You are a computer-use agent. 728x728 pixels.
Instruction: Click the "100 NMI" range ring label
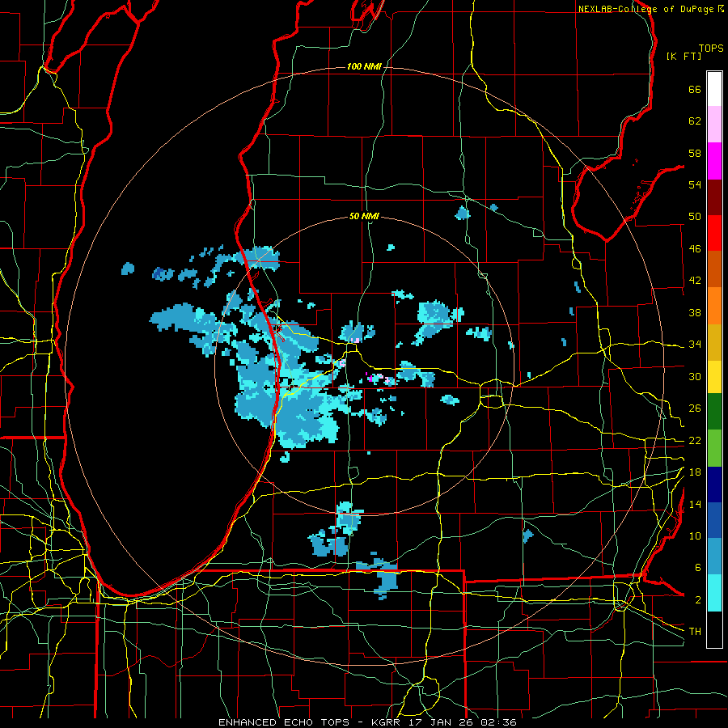(x=364, y=67)
